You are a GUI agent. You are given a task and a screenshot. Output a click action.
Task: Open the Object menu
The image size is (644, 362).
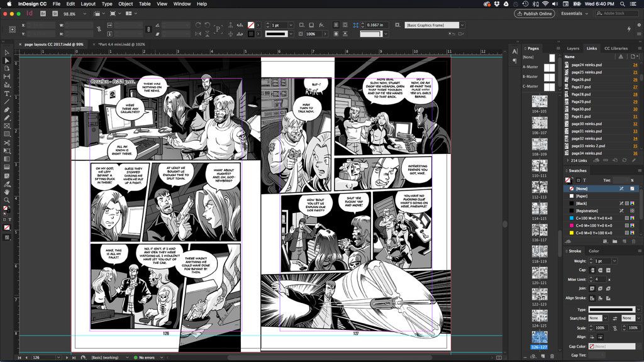(x=125, y=4)
